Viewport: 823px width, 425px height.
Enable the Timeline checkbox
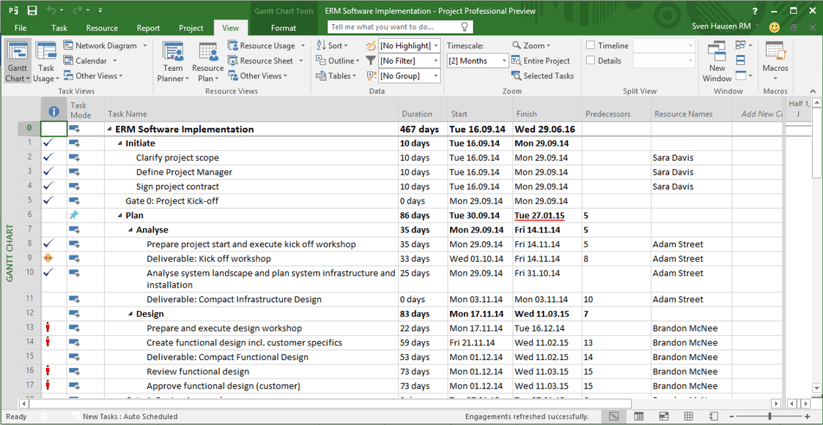591,46
